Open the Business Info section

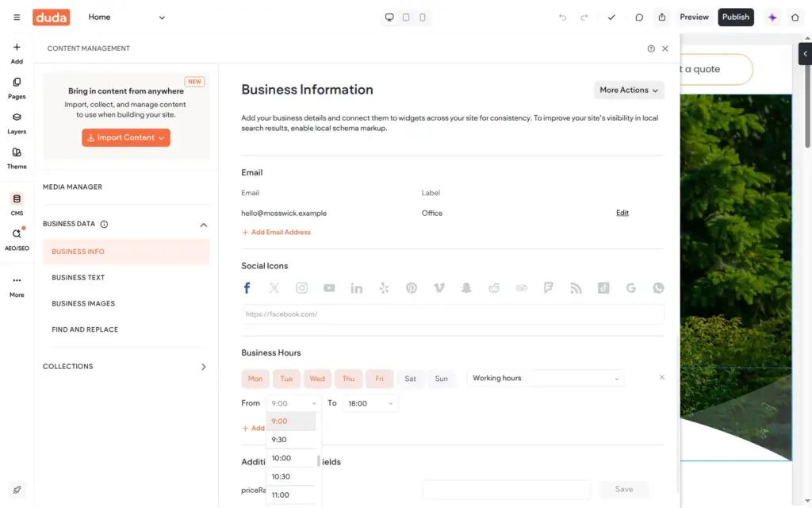(126, 252)
